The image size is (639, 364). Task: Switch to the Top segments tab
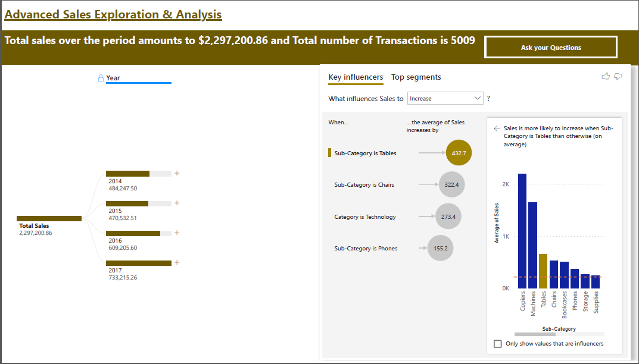pos(416,77)
